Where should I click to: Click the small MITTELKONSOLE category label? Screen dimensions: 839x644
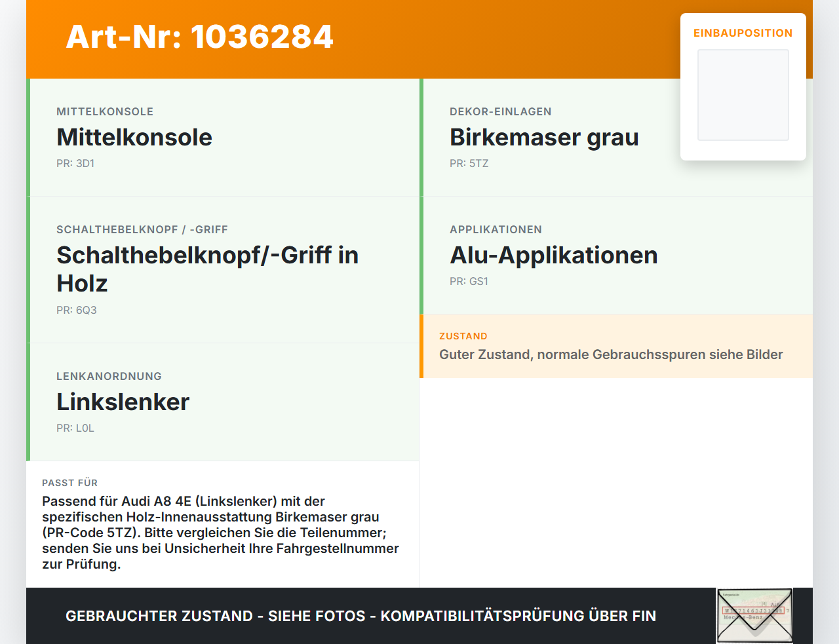pyautogui.click(x=105, y=111)
